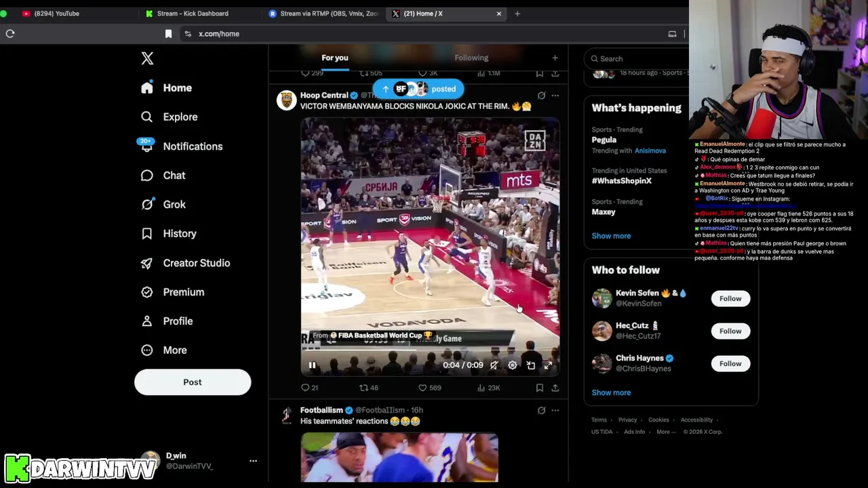Open the Privacy footer link
868x488 pixels.
627,420
